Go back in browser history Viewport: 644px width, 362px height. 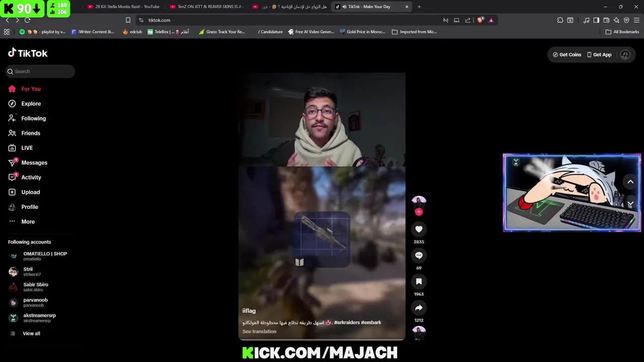[7, 20]
